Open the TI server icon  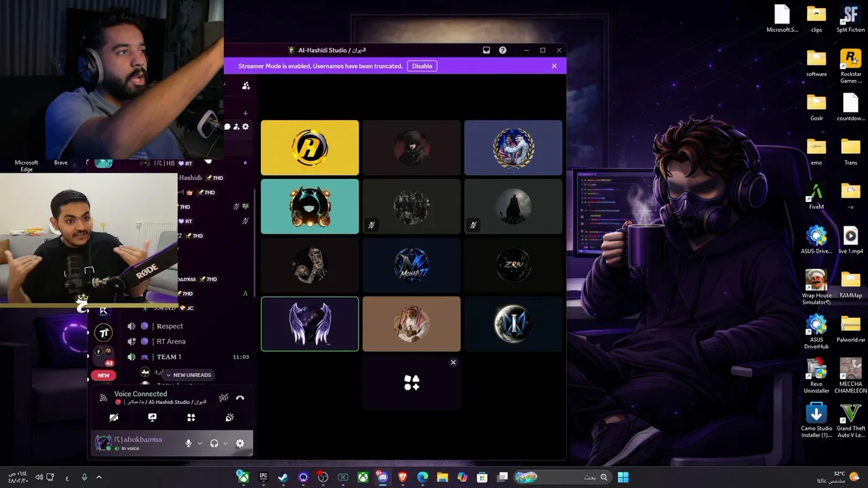click(103, 333)
